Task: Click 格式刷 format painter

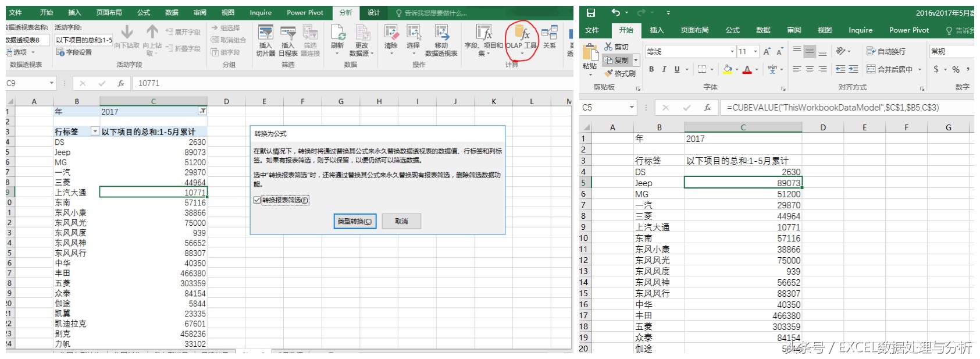Action: coord(620,73)
